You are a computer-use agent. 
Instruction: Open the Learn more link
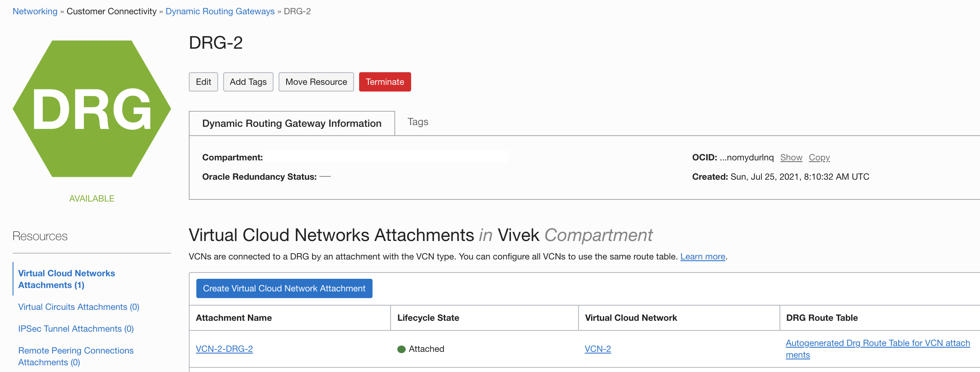click(x=703, y=257)
